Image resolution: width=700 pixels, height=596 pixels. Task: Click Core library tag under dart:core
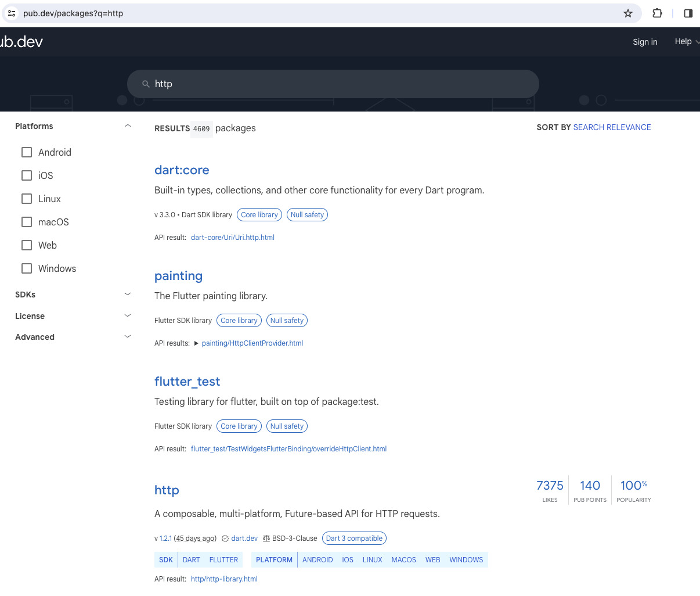pos(259,215)
